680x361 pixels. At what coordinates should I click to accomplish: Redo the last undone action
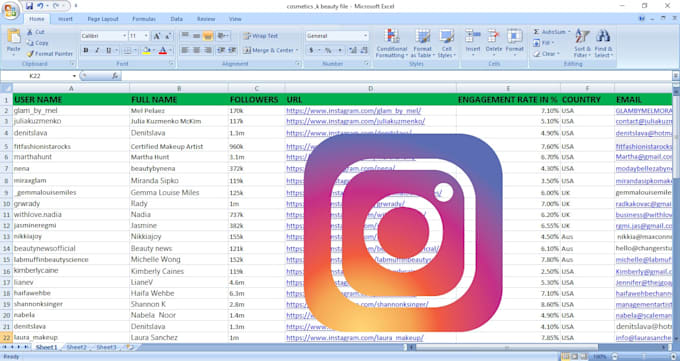click(x=56, y=6)
